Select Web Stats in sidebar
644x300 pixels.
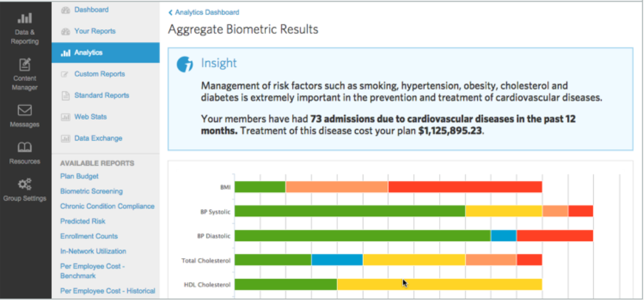91,117
